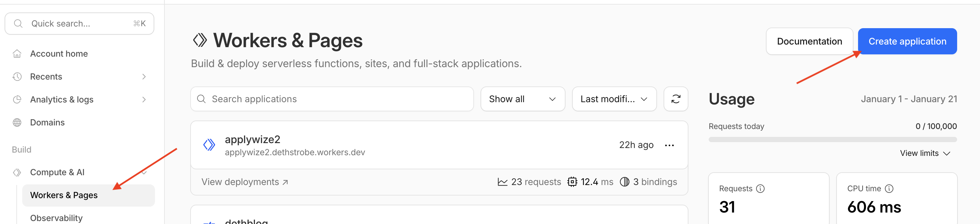Click the Analytics & logs chart icon
The width and height of the screenshot is (980, 224).
coord(17,100)
